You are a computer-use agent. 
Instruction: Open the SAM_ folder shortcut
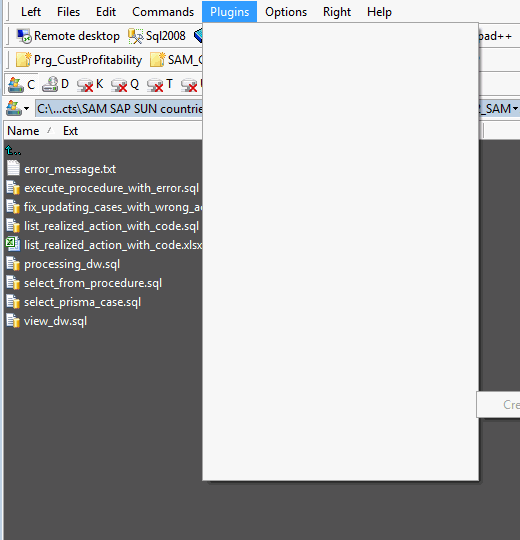176,60
